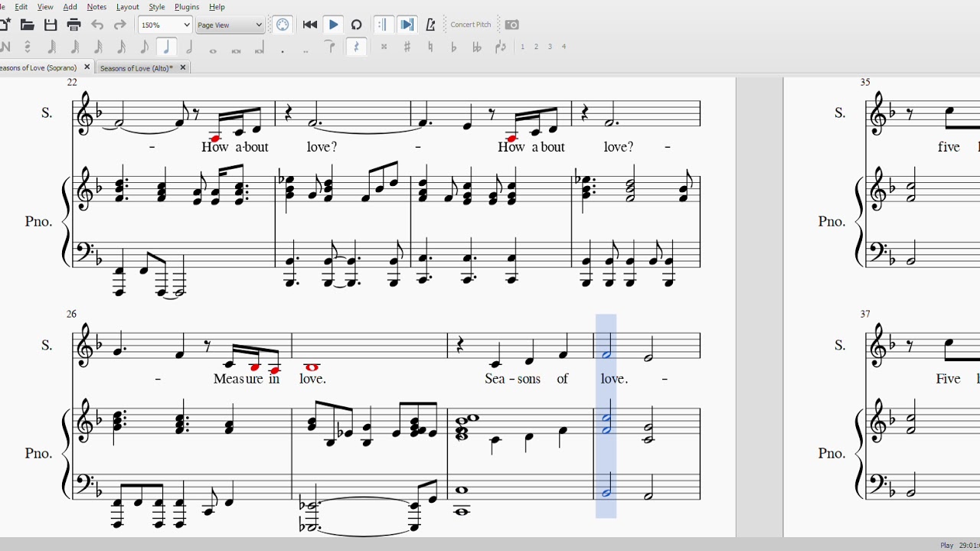Toggle note input mode (N)
Screen dimensions: 980x551
(5, 47)
